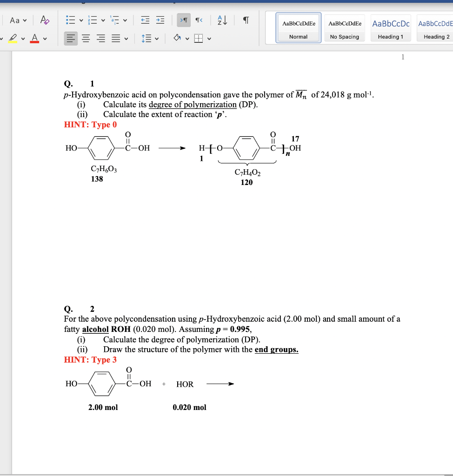Apply the No Spacing style
453x476 pixels.
tap(345, 27)
